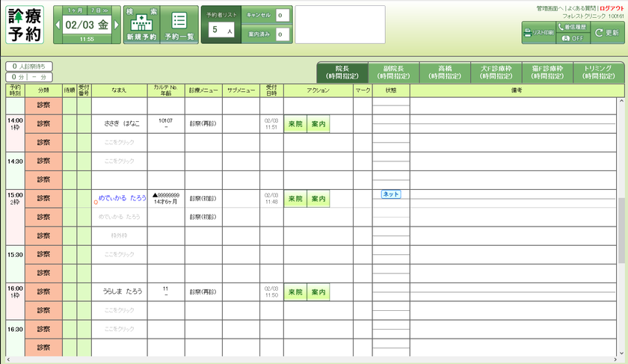Click 診察(再診) menu for ささき はなこ
Viewport: 628px width, 364px height.
pyautogui.click(x=203, y=124)
